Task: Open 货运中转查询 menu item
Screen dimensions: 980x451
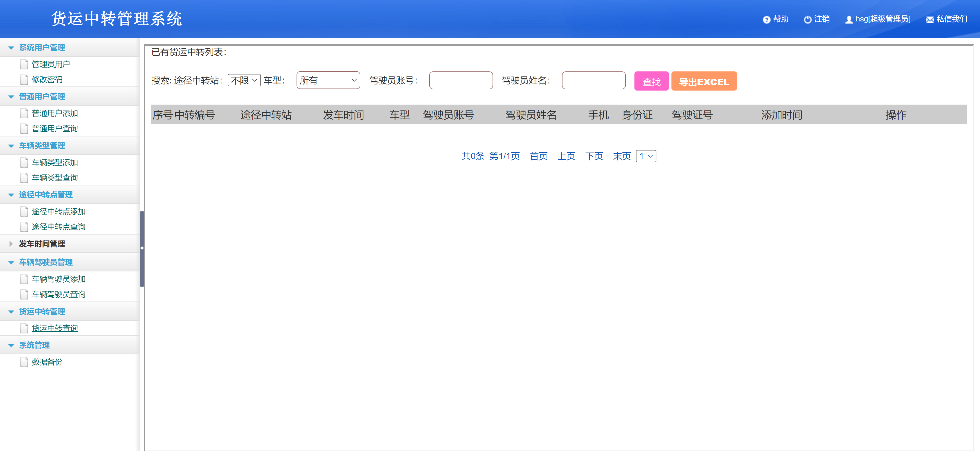Action: pos(54,328)
